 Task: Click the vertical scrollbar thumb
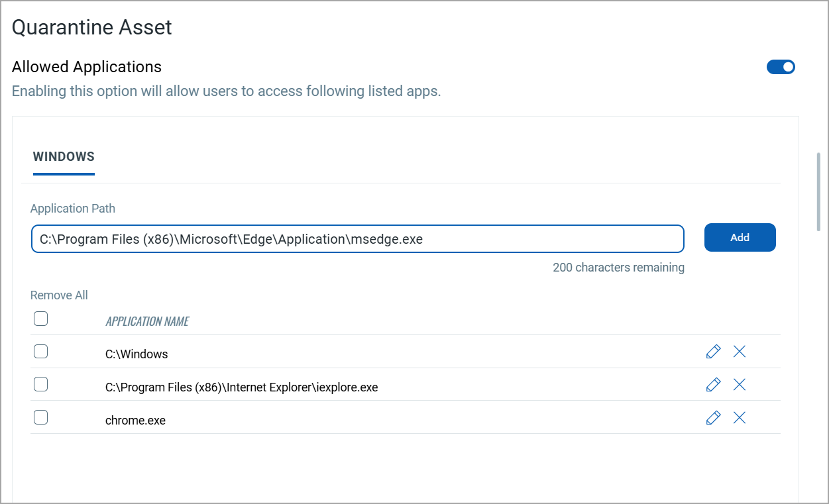pos(818,192)
